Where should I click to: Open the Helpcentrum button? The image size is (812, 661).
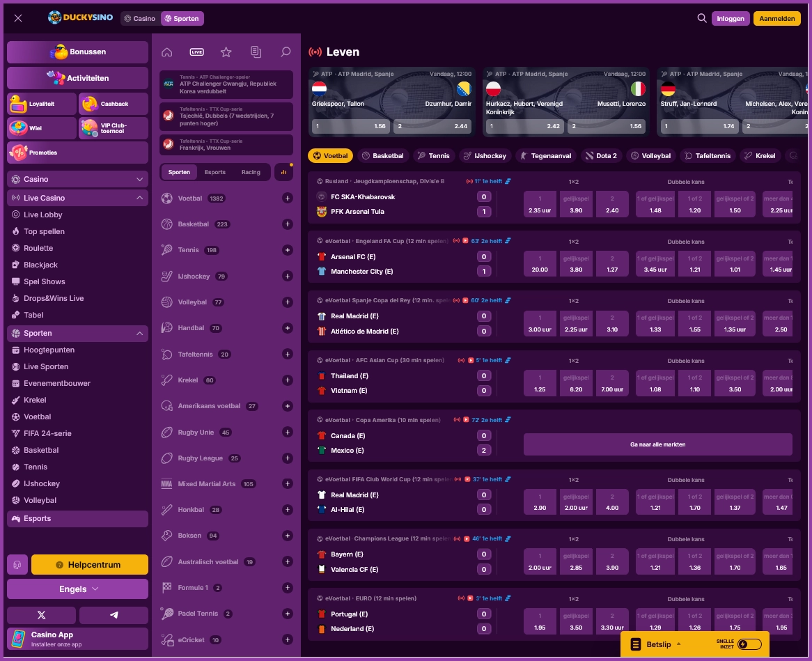[x=90, y=565]
